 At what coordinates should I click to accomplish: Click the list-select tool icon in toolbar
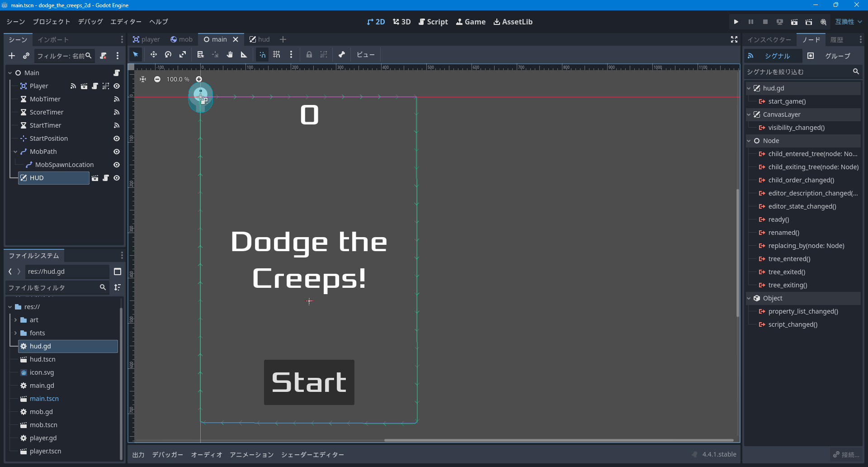(201, 55)
